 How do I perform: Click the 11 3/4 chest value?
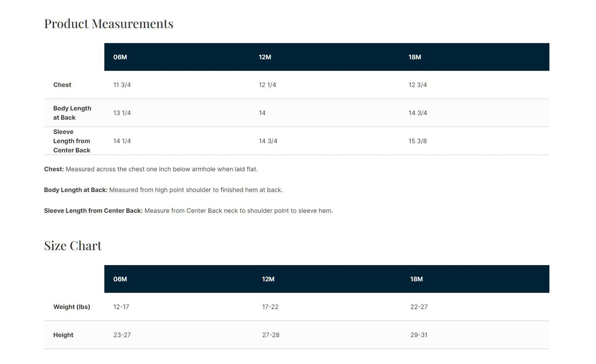(122, 85)
